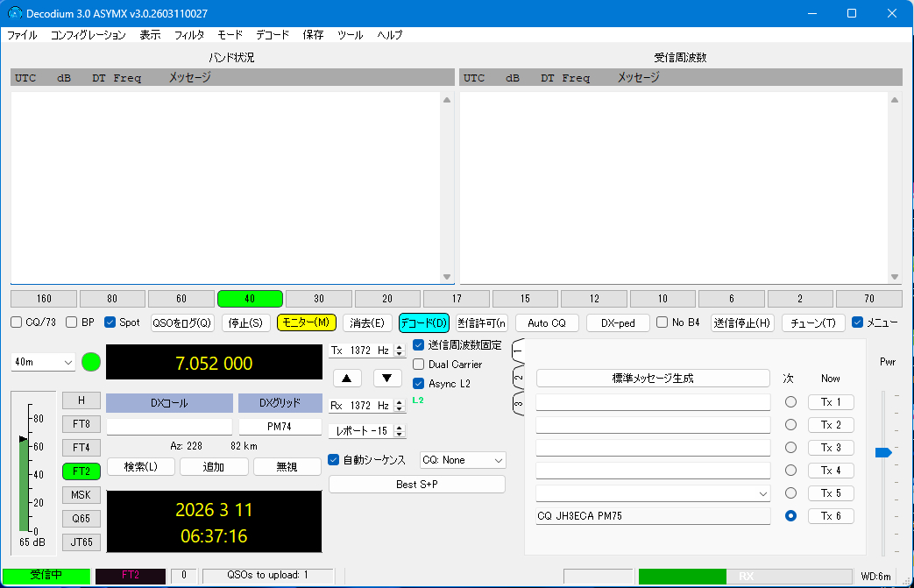Click the Best S+P button

(x=416, y=485)
